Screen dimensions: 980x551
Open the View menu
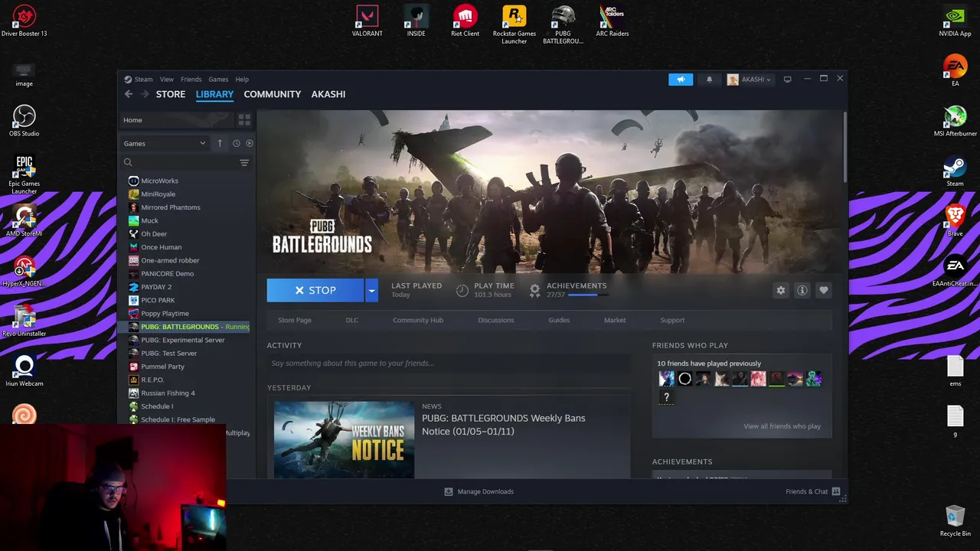(x=166, y=80)
